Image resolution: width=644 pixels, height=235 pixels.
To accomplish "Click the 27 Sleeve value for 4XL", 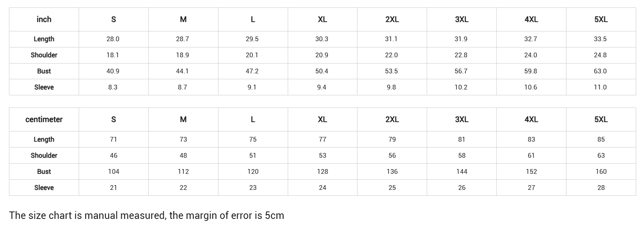I will click(531, 188).
